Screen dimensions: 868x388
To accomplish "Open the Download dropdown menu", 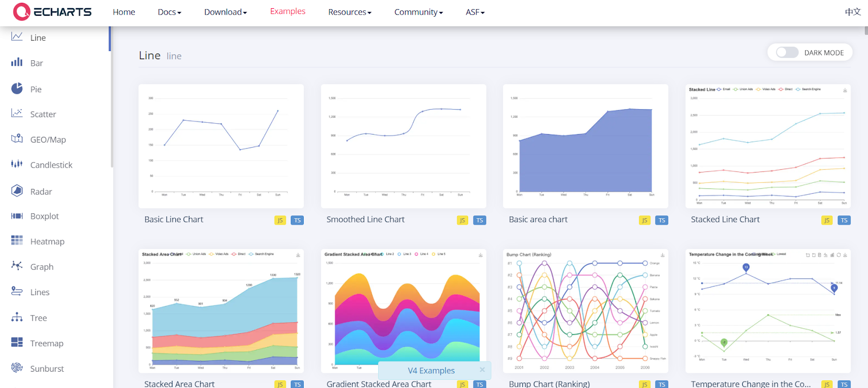I will tap(225, 12).
